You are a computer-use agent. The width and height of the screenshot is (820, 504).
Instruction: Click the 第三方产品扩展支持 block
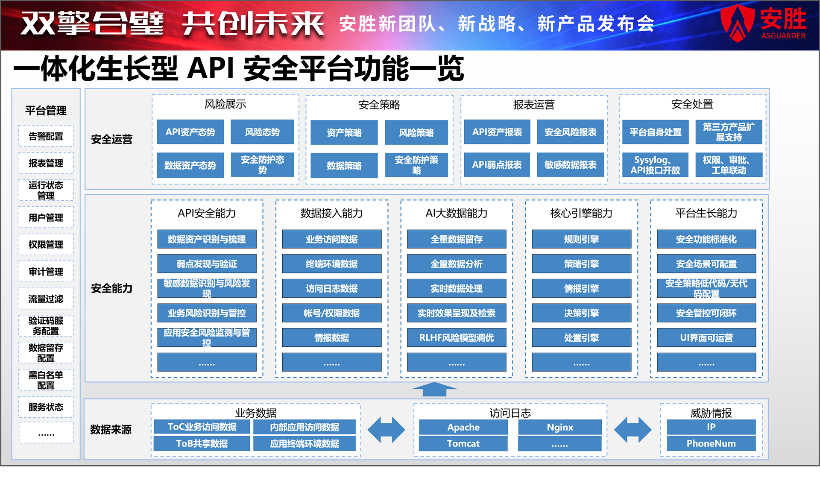click(x=729, y=132)
